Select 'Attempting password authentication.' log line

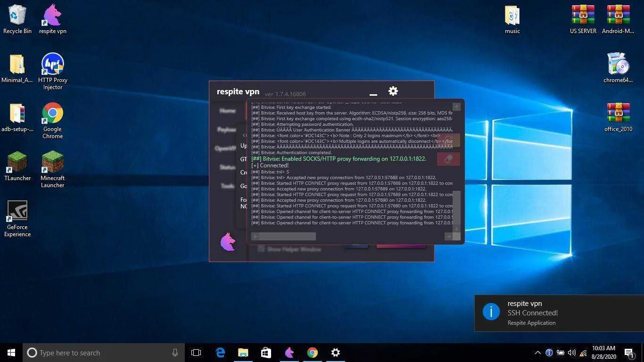tap(302, 124)
